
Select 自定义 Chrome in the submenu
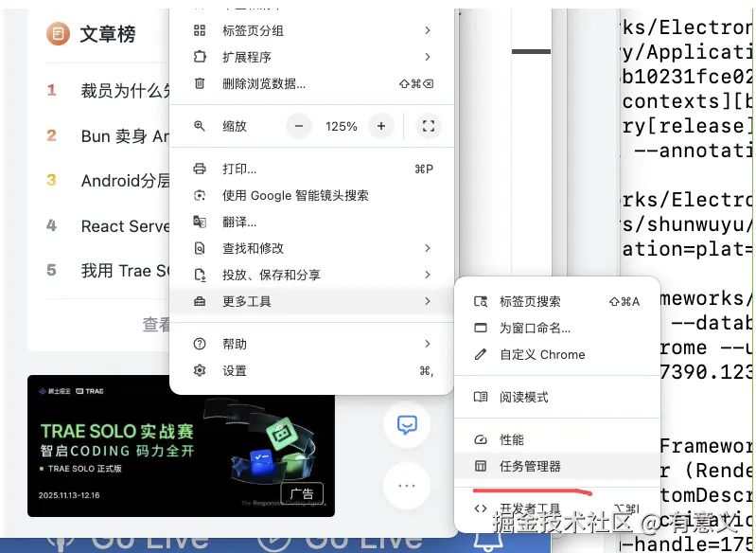pyautogui.click(x=557, y=355)
